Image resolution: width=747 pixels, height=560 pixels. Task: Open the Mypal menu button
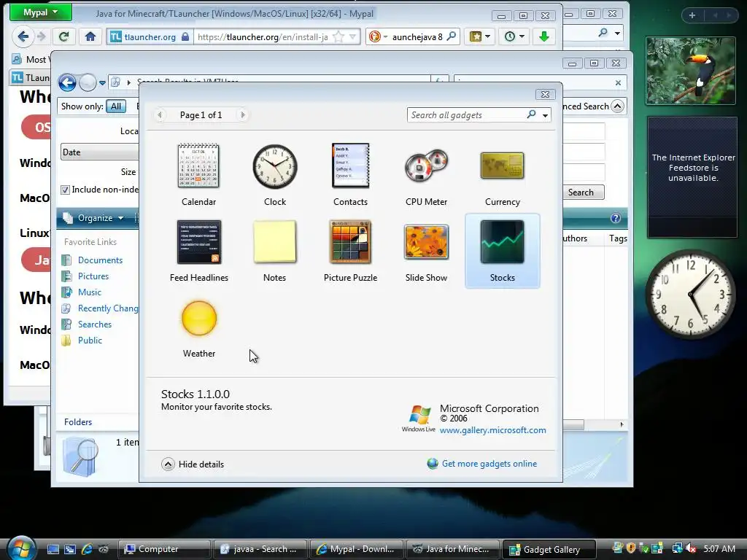(41, 12)
